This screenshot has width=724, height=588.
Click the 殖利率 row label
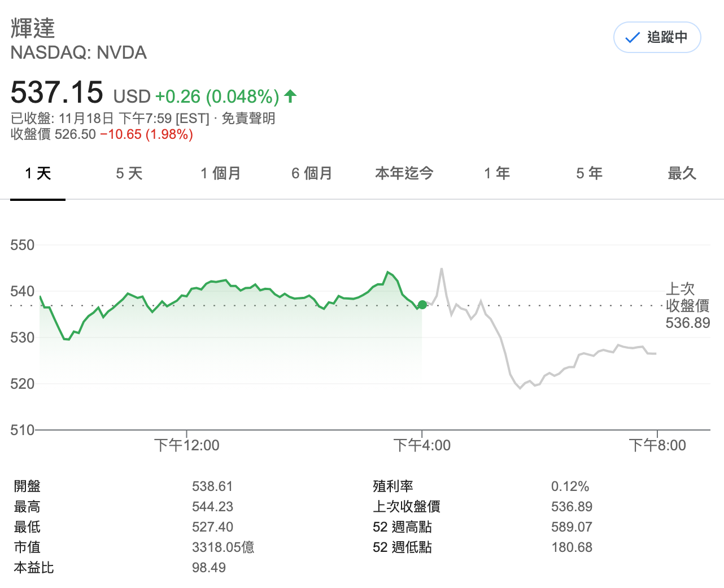tap(393, 486)
